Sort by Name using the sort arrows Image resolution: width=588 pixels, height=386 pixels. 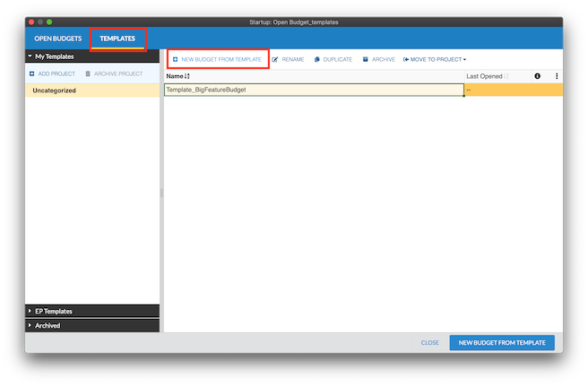click(x=186, y=76)
